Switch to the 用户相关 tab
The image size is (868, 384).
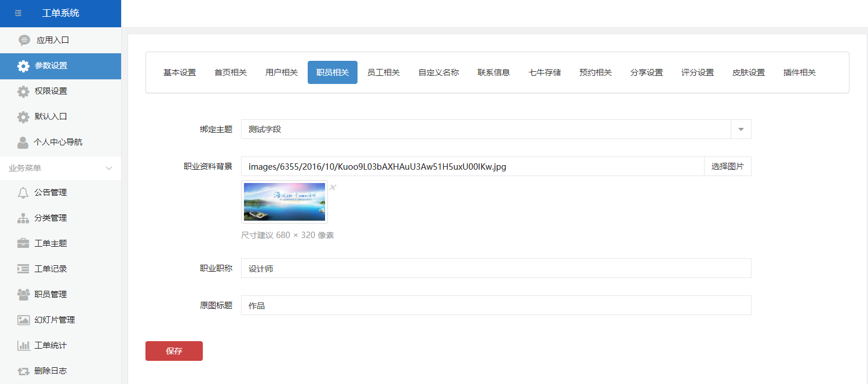click(282, 72)
